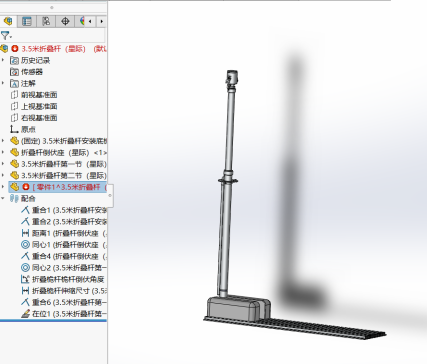The image size is (427, 364).
Task: Switch to the PropertyManager tab
Action: point(27,21)
